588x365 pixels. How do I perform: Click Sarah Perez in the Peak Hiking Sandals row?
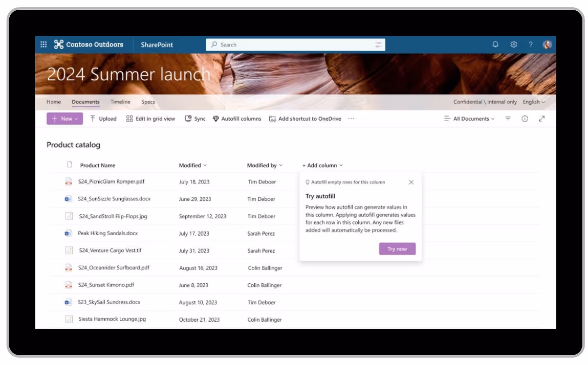pos(261,234)
